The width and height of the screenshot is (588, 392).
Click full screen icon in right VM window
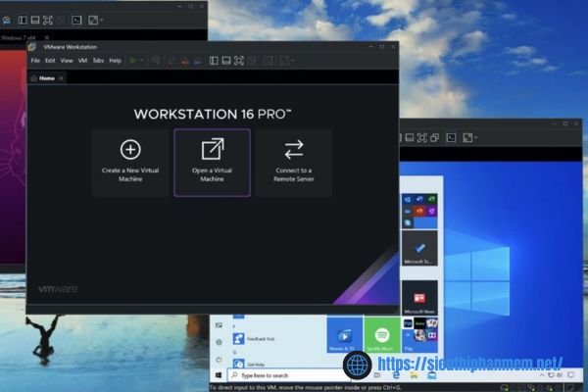421,137
